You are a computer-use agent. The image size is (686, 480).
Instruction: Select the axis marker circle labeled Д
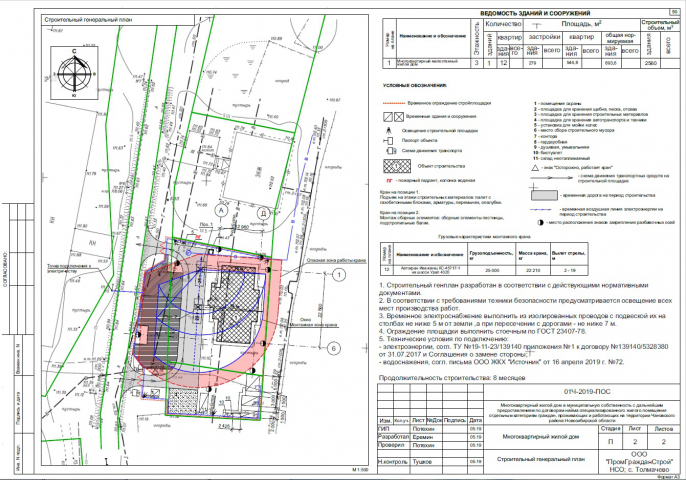click(x=263, y=213)
